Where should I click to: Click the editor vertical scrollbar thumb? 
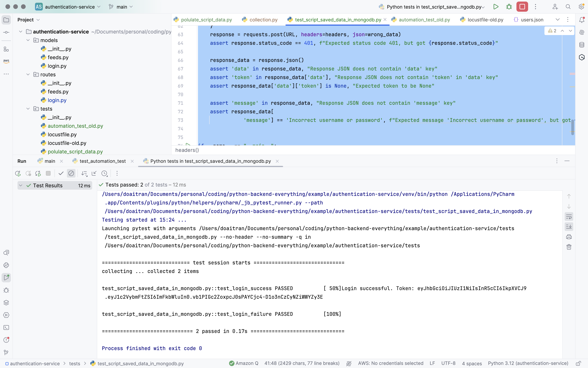pyautogui.click(x=573, y=127)
